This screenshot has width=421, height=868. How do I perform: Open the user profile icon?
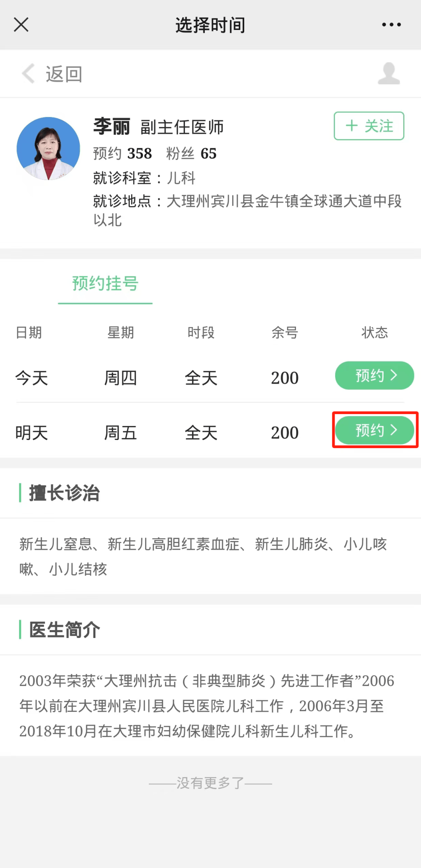[x=389, y=74]
